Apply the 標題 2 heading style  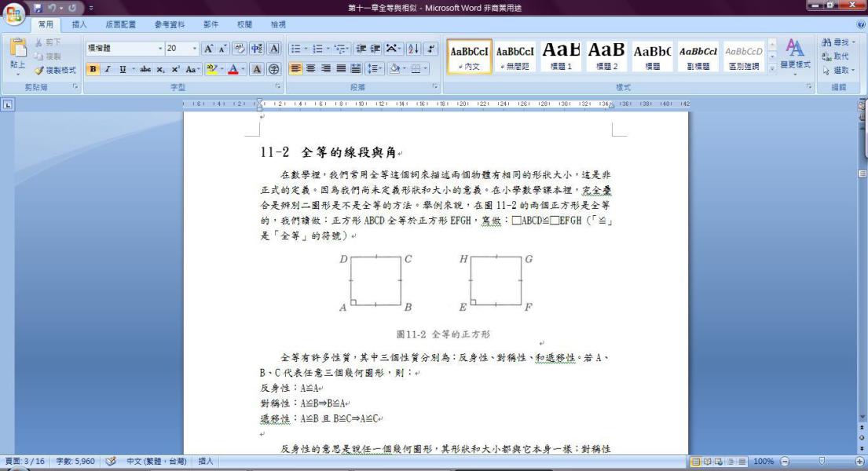pos(606,57)
